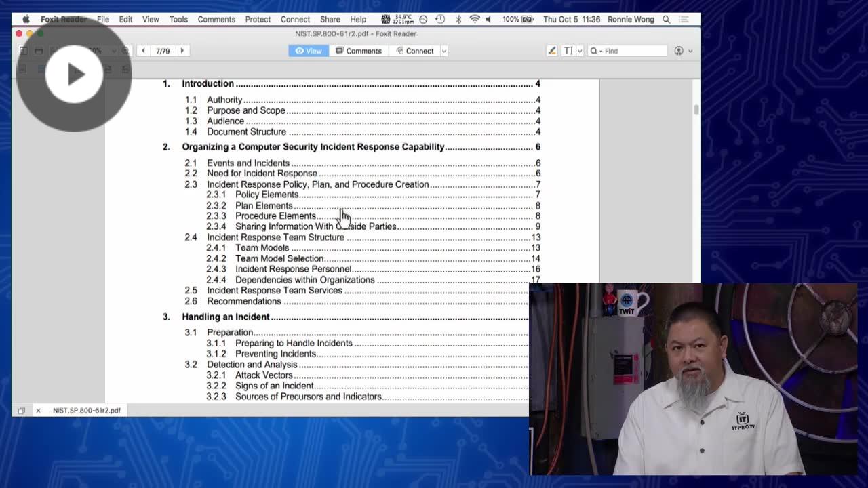The image size is (868, 488).
Task: Click 'Incident Response Policy, Plan, and Procedure Creation'
Action: [x=318, y=184]
